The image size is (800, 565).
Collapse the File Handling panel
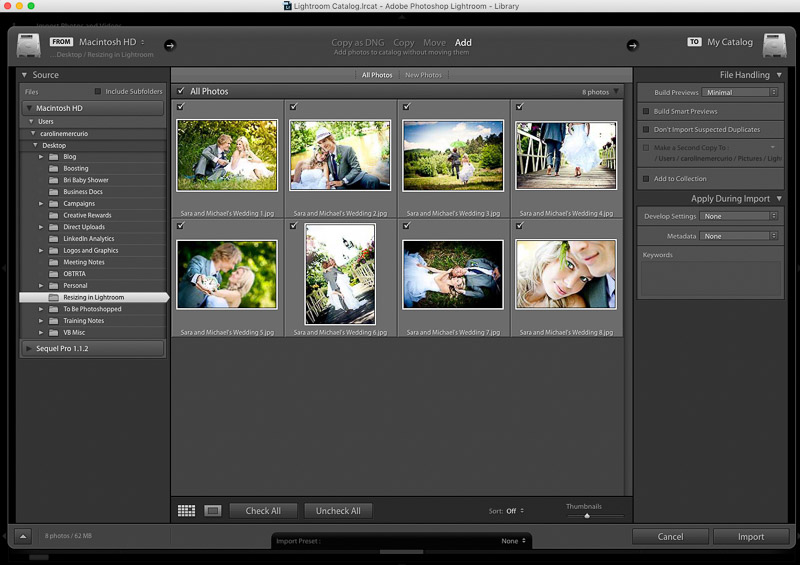(x=778, y=75)
